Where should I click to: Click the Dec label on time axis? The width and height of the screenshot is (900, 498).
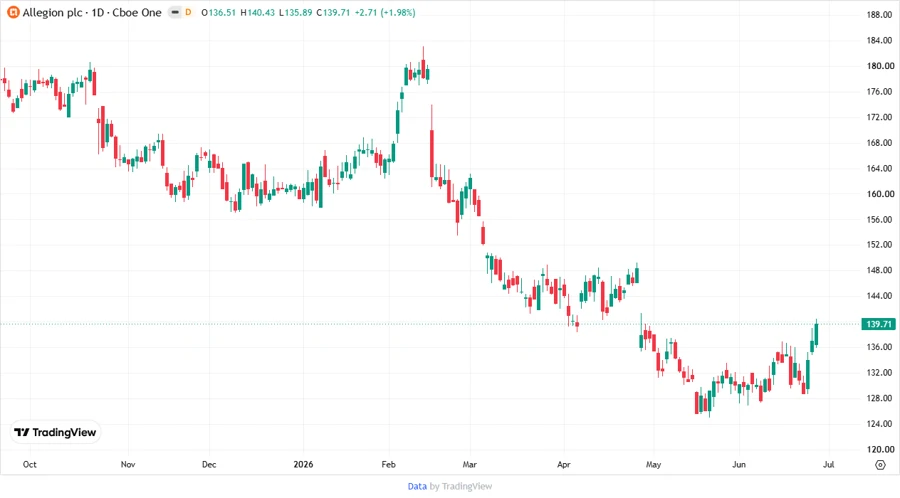click(209, 465)
